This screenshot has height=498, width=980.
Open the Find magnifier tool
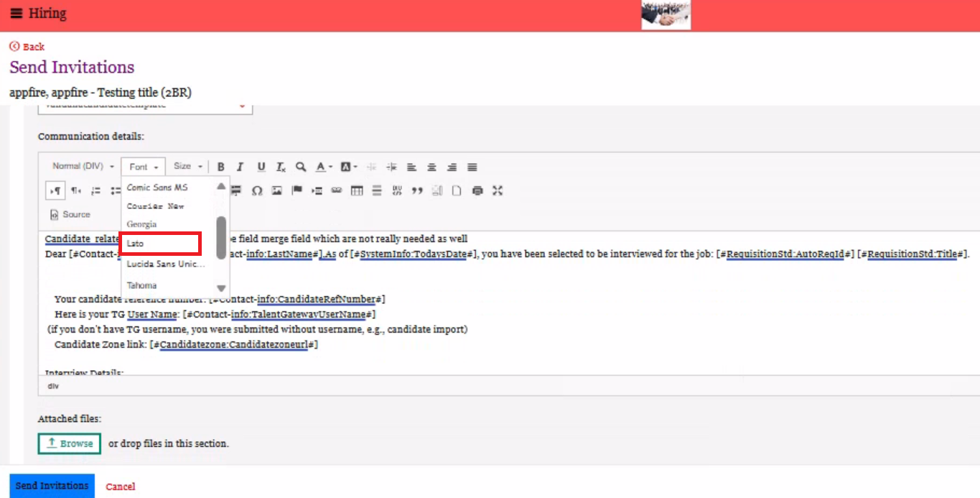pyautogui.click(x=301, y=167)
